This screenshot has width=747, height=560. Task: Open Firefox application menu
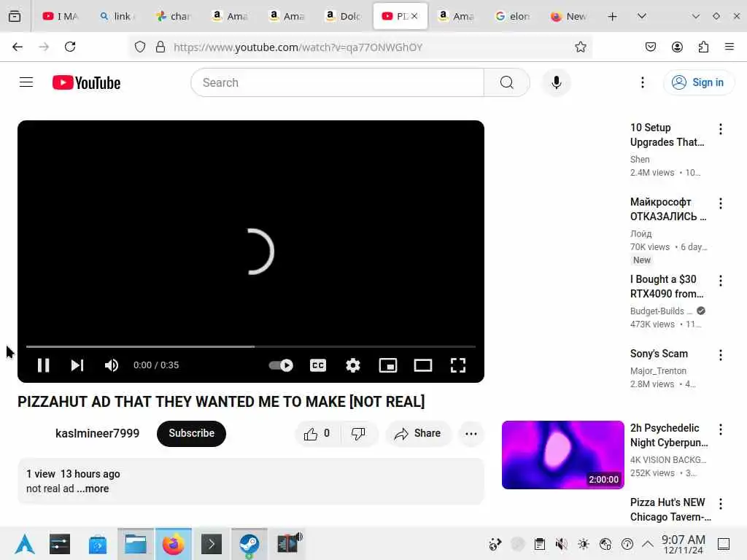pos(729,47)
